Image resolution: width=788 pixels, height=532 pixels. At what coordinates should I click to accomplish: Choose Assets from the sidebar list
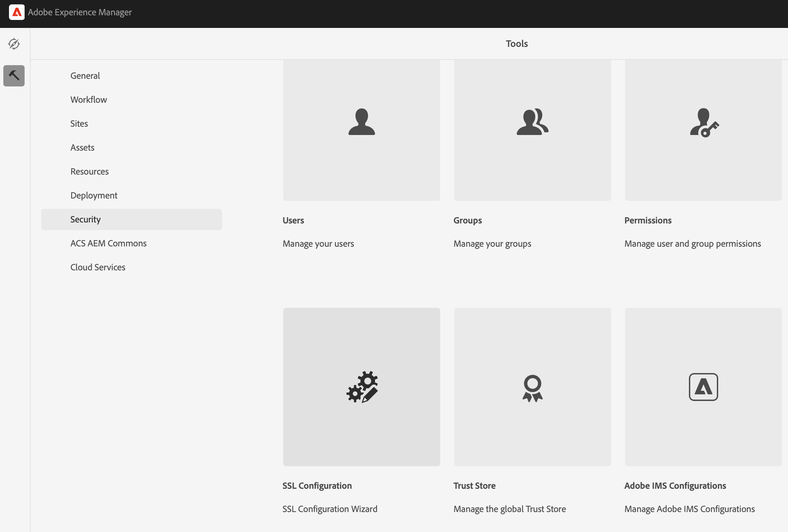click(x=82, y=148)
